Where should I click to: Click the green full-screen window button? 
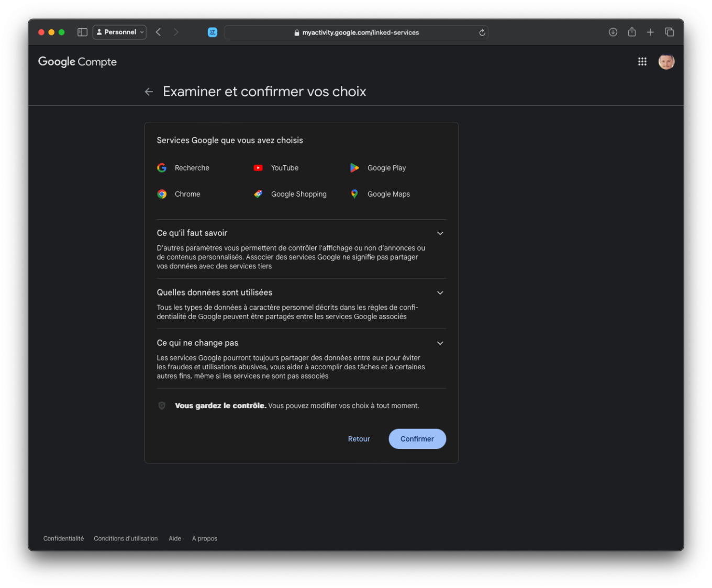pyautogui.click(x=61, y=32)
